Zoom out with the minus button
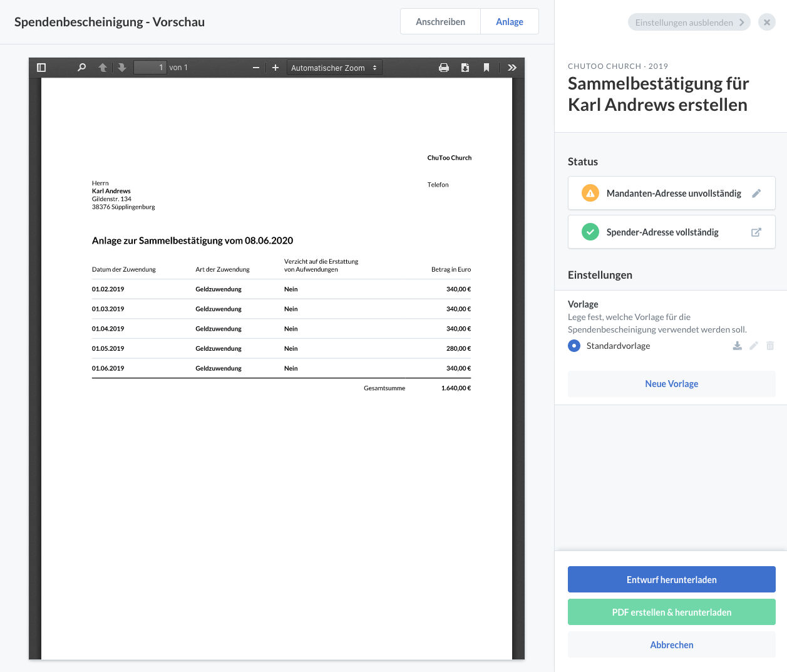Screen dimensions: 787x672 pyautogui.click(x=256, y=68)
